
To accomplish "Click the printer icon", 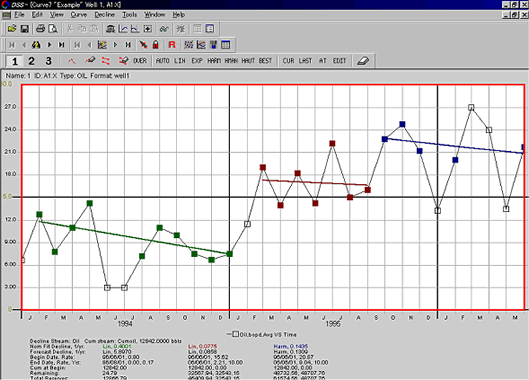I will pyautogui.click(x=40, y=29).
